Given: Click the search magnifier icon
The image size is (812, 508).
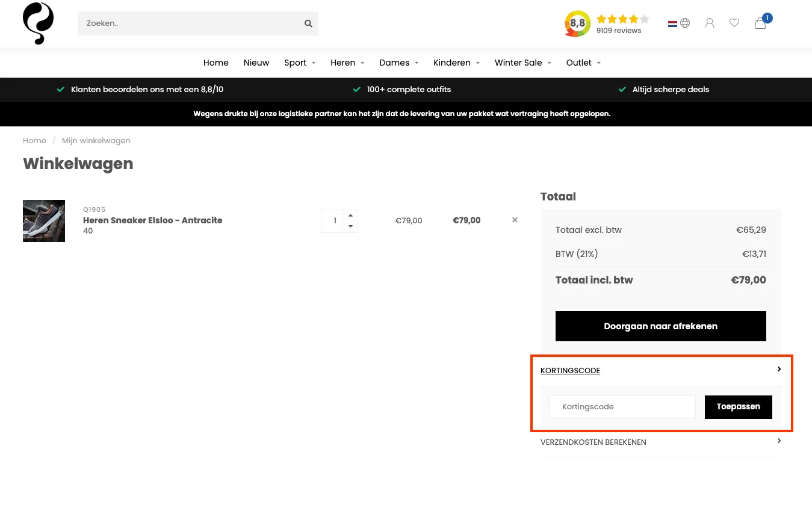Looking at the screenshot, I should click(308, 23).
